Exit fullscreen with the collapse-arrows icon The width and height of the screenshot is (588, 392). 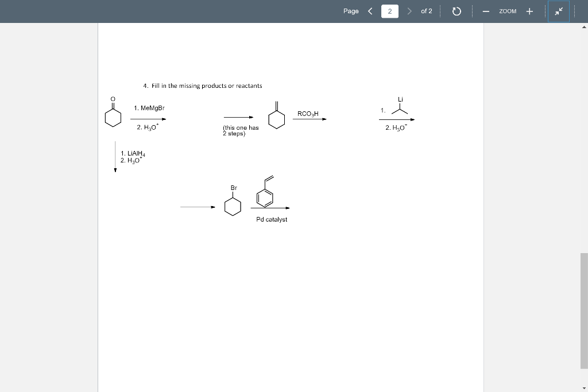pyautogui.click(x=558, y=11)
